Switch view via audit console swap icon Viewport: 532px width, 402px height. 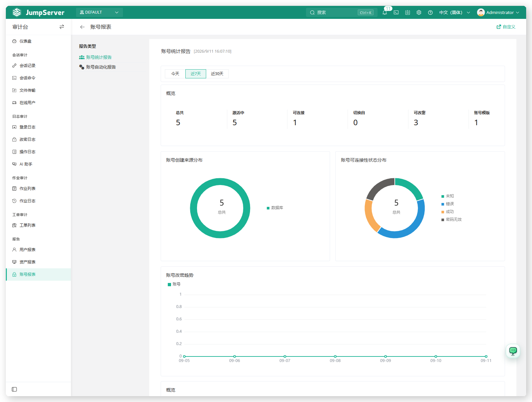(x=62, y=27)
